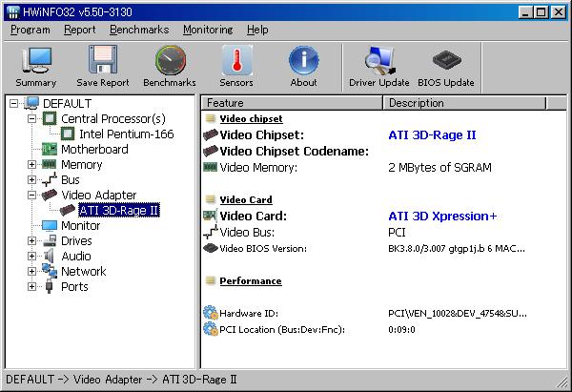Screen dimensions: 572x392
Task: Open the Monitoring menu
Action: (208, 30)
